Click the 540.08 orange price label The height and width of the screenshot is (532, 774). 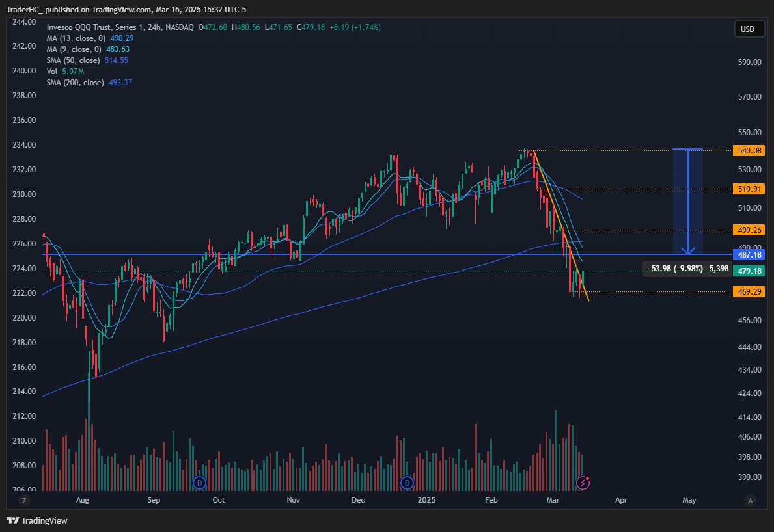pyautogui.click(x=749, y=150)
